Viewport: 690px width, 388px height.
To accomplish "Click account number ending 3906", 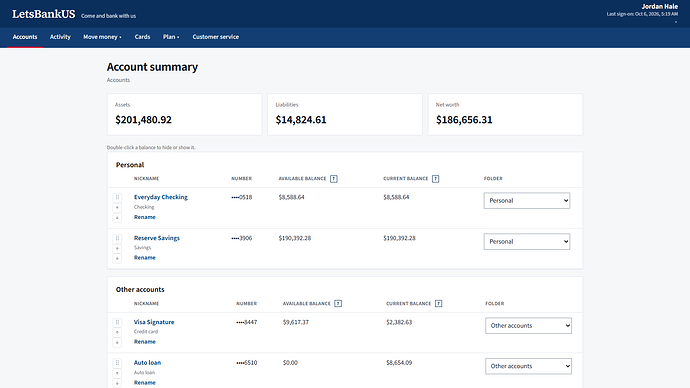I will click(x=242, y=238).
